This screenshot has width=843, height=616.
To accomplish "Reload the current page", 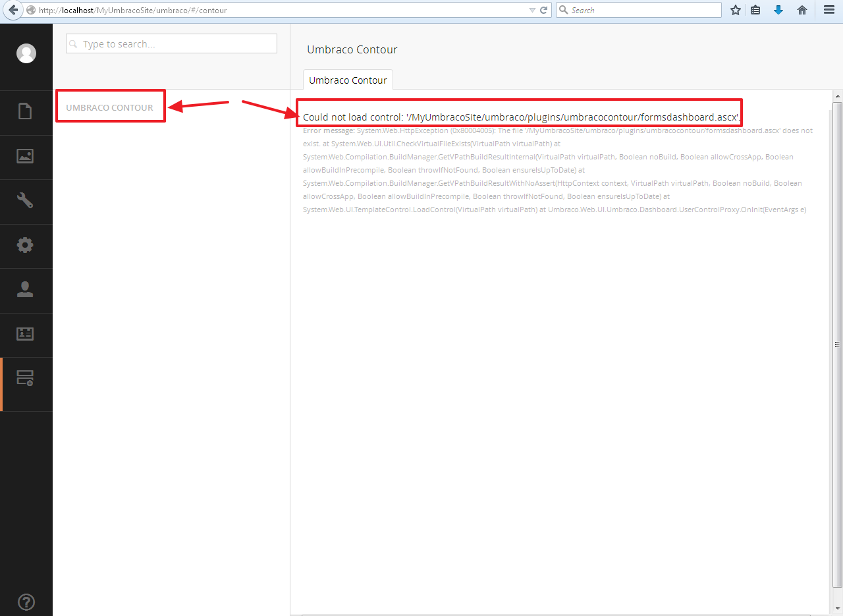I will (x=544, y=10).
